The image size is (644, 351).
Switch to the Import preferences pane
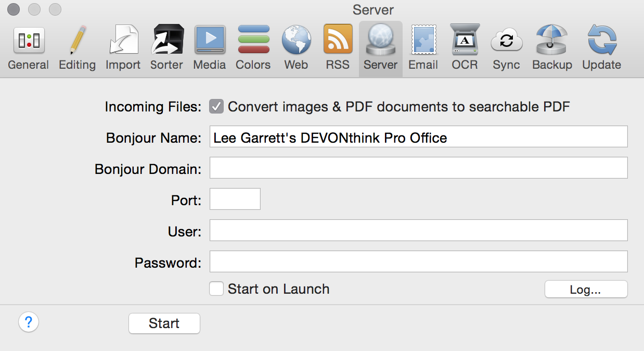pos(123,48)
